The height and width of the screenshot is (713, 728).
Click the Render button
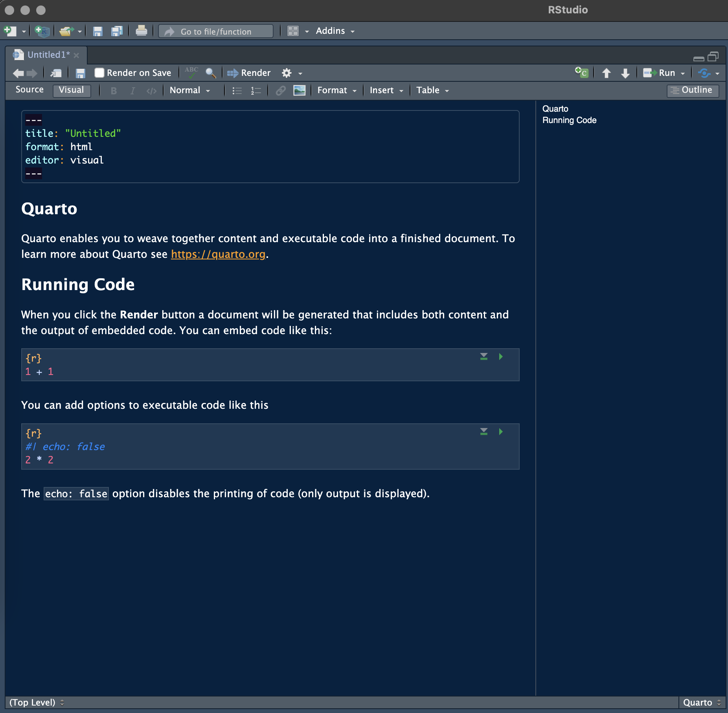[249, 73]
